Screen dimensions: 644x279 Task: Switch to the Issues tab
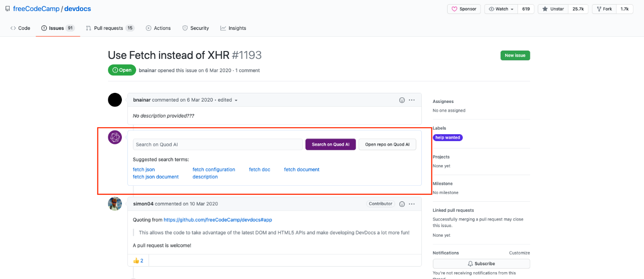pos(57,28)
